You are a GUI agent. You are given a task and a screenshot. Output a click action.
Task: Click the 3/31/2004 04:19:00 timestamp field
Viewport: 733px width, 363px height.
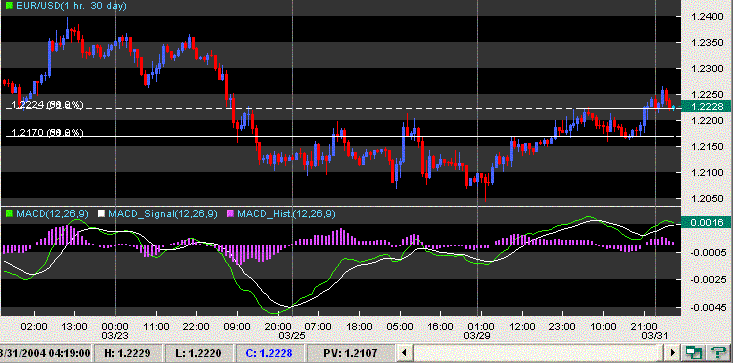[45, 352]
